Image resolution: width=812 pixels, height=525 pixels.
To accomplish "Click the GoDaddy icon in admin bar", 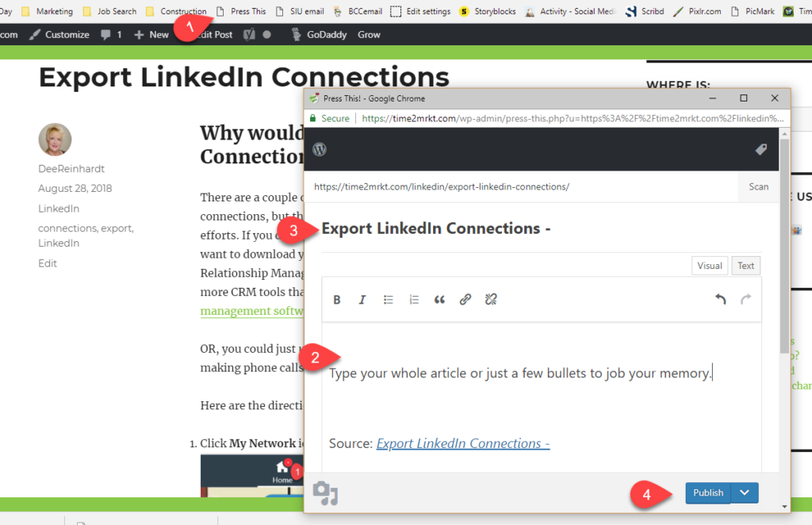I will point(297,35).
